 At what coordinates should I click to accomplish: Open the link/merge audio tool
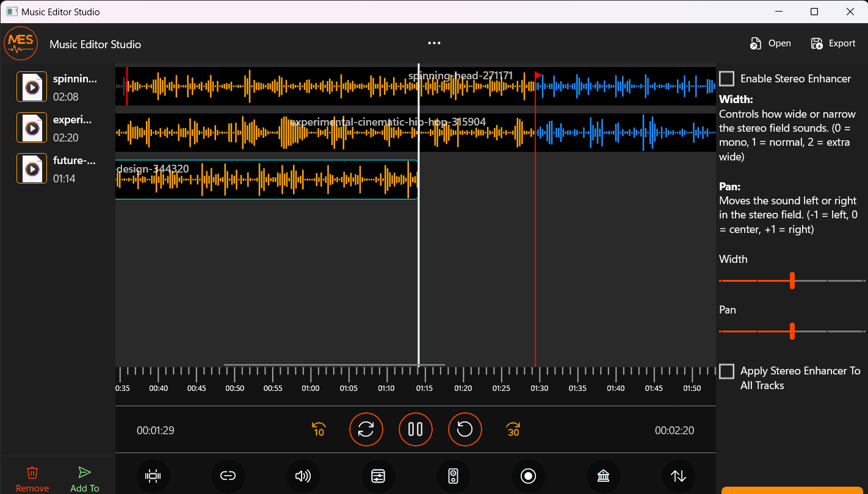point(228,476)
